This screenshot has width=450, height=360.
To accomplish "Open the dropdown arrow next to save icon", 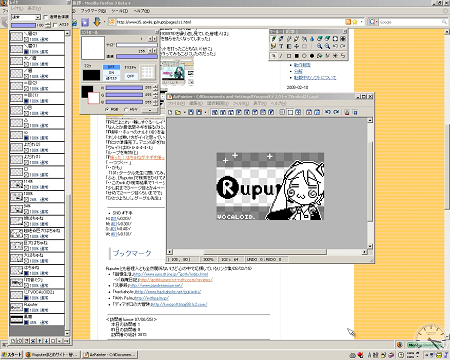I will (x=205, y=113).
